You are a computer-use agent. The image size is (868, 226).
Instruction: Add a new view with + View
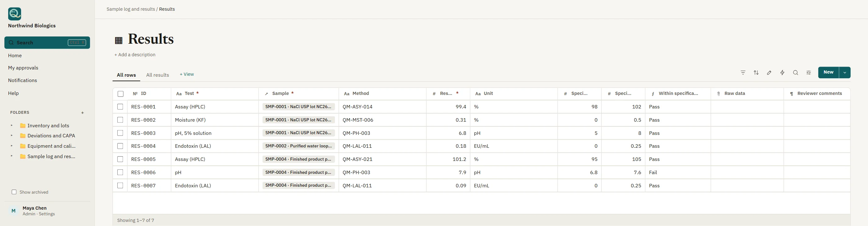coord(187,74)
